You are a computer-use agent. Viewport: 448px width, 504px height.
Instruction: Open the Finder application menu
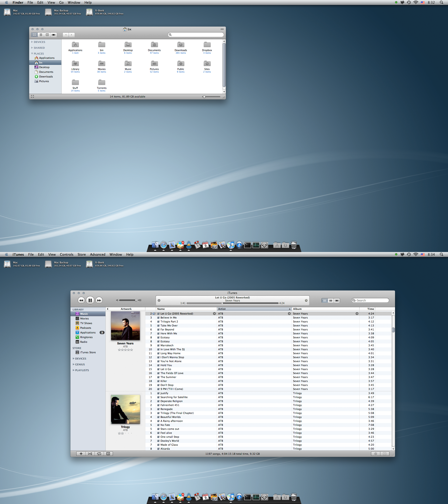coord(18,3)
